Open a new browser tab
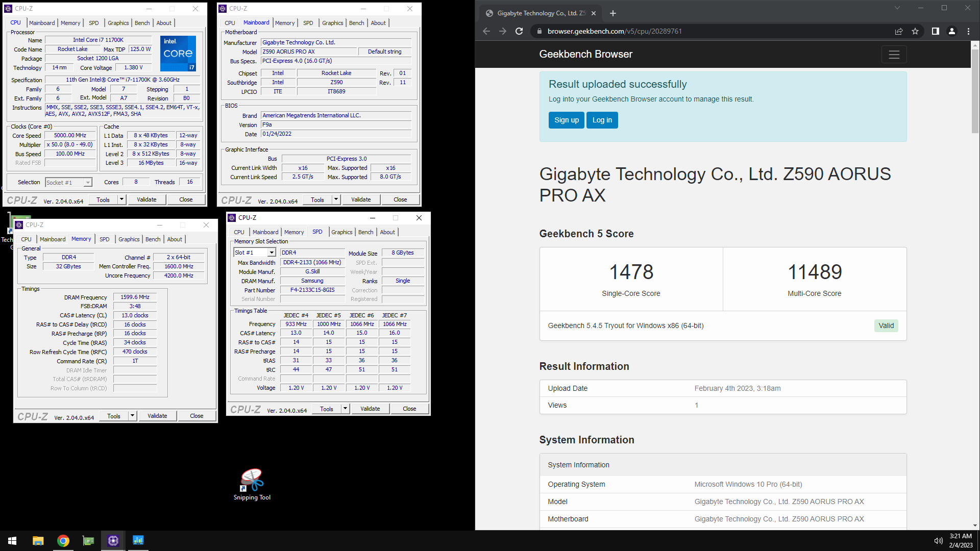 (613, 13)
